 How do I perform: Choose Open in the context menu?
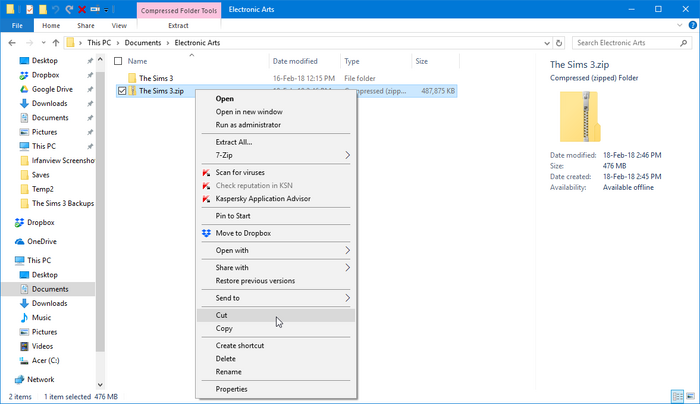[x=276, y=99]
